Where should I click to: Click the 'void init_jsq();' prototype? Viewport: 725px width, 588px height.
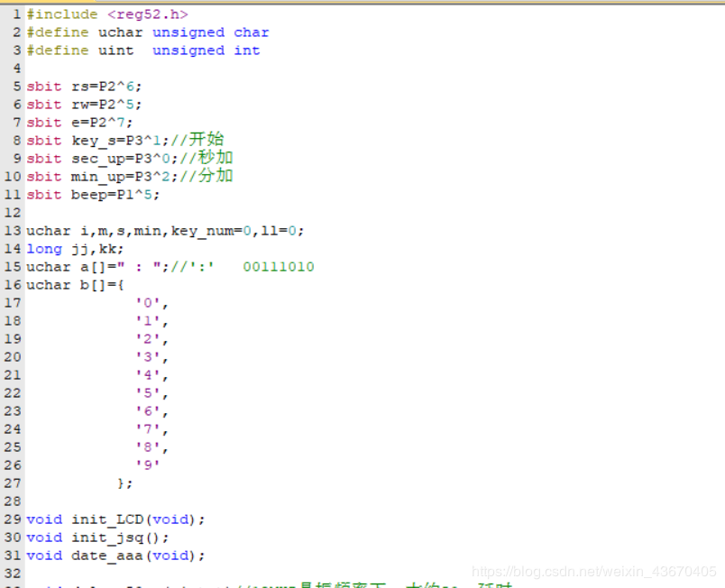pos(97,537)
